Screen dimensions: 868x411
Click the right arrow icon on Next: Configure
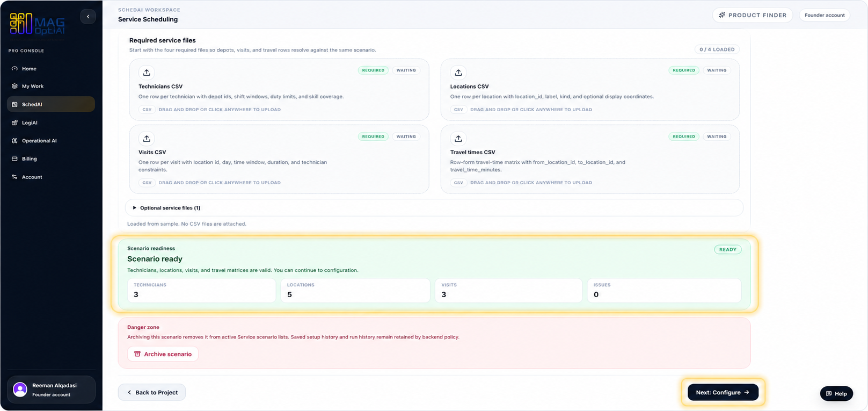pos(747,392)
